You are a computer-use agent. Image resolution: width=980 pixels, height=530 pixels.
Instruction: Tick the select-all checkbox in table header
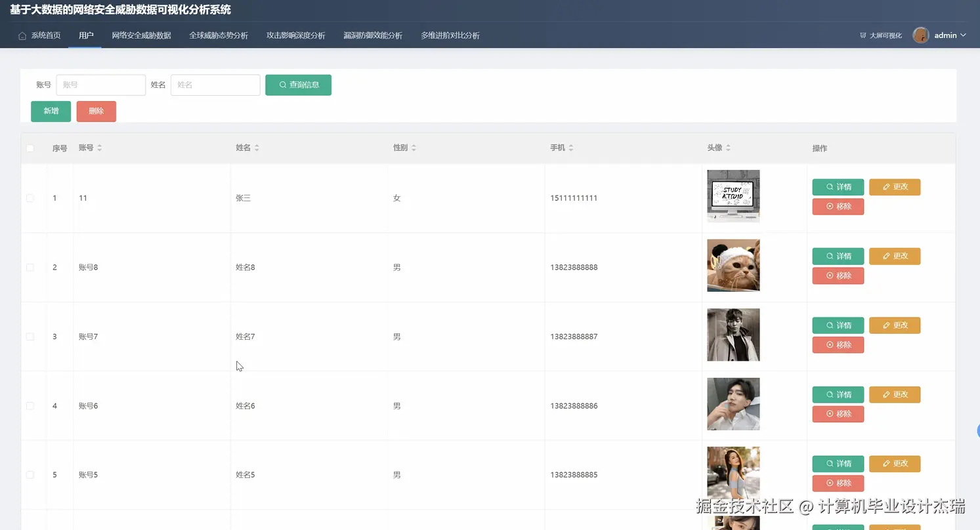(x=30, y=148)
